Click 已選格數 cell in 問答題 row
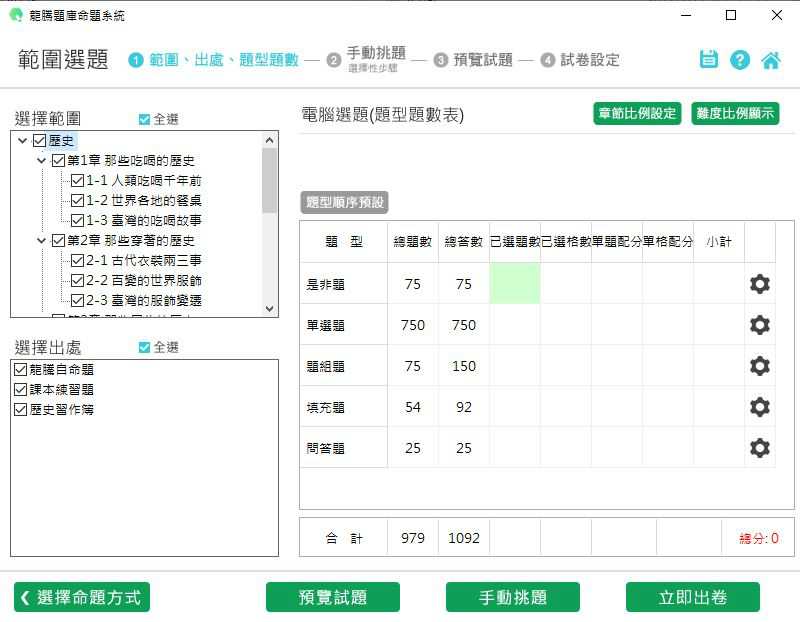This screenshot has width=800, height=622. [566, 447]
